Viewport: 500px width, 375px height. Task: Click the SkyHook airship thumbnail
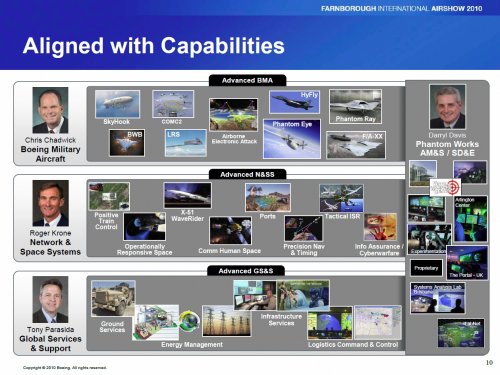pyautogui.click(x=117, y=104)
